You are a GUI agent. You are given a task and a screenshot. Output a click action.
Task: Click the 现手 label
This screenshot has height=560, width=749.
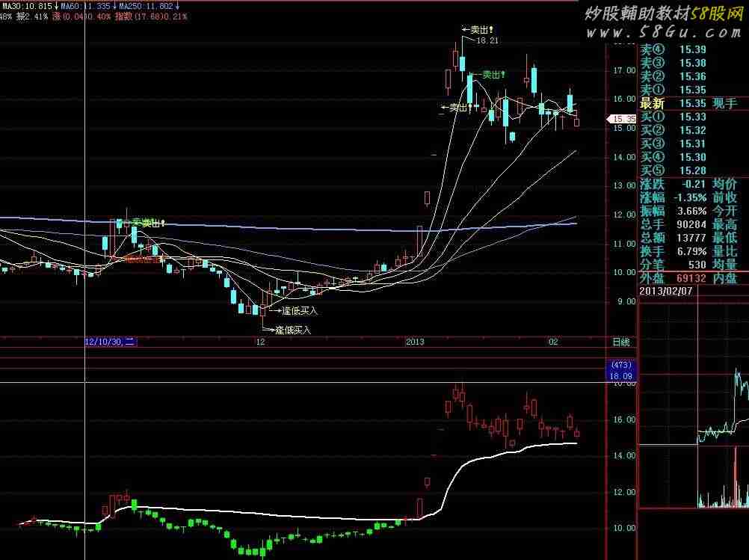point(725,103)
